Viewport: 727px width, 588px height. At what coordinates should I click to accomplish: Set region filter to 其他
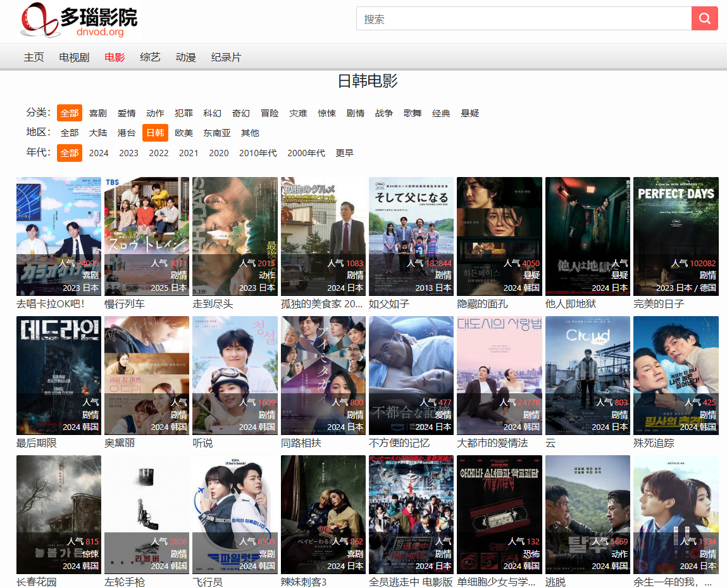tap(250, 133)
